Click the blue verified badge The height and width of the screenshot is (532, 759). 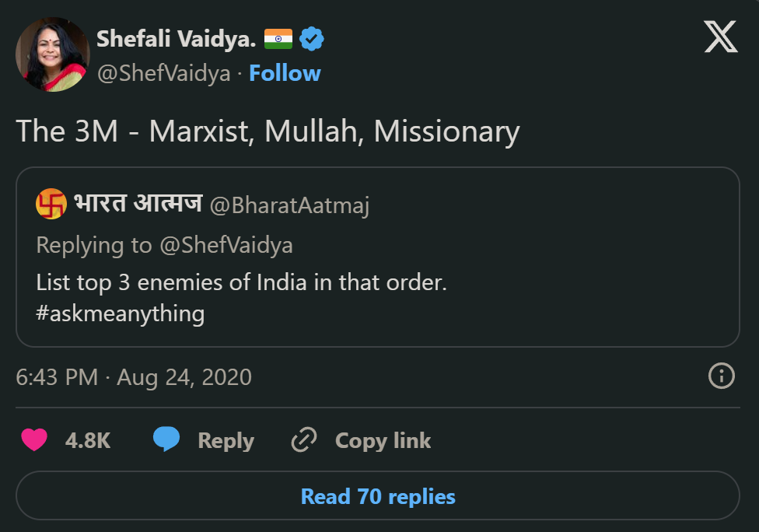(312, 38)
